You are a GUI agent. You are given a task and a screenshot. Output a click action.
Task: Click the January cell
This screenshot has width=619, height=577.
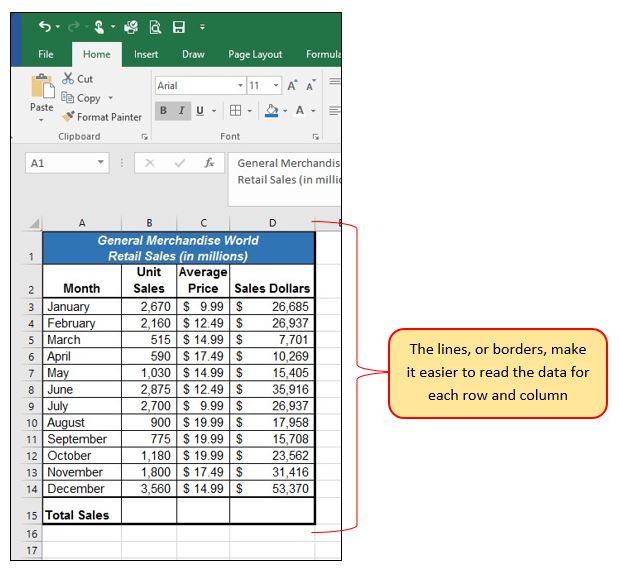tap(82, 307)
